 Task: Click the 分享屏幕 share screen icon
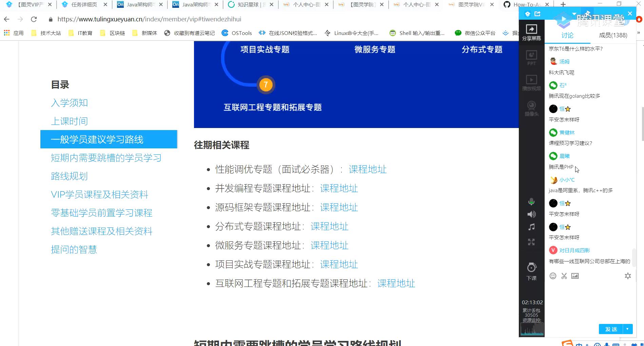coord(531,32)
